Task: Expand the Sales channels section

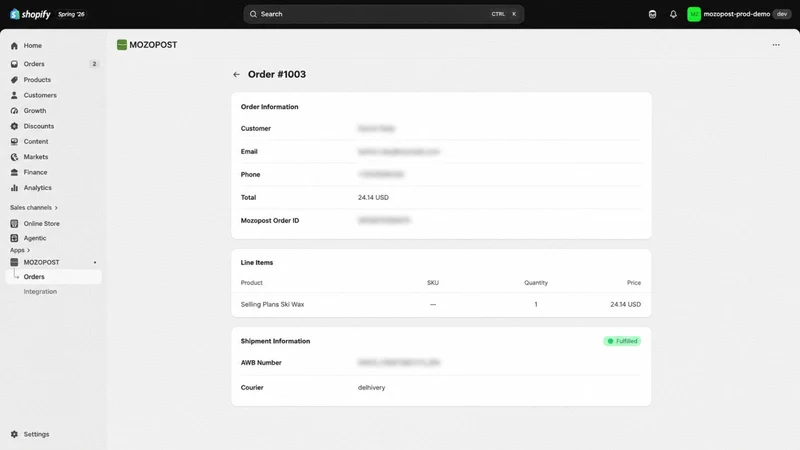Action: [34, 208]
